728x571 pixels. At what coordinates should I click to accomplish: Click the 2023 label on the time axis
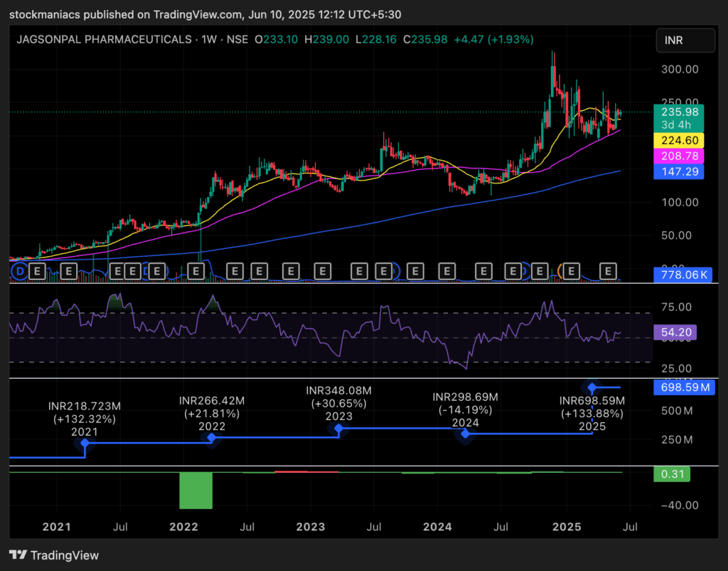point(311,527)
